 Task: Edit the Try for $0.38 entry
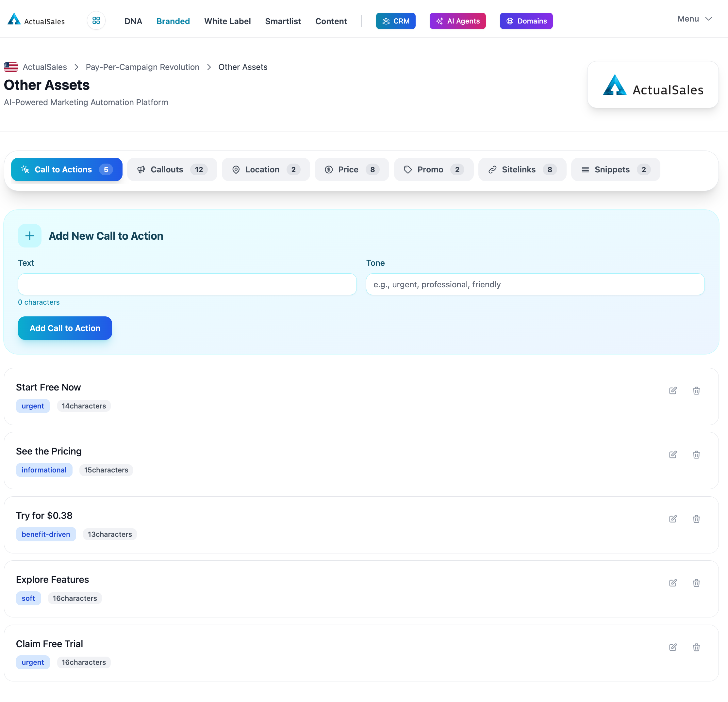673,519
